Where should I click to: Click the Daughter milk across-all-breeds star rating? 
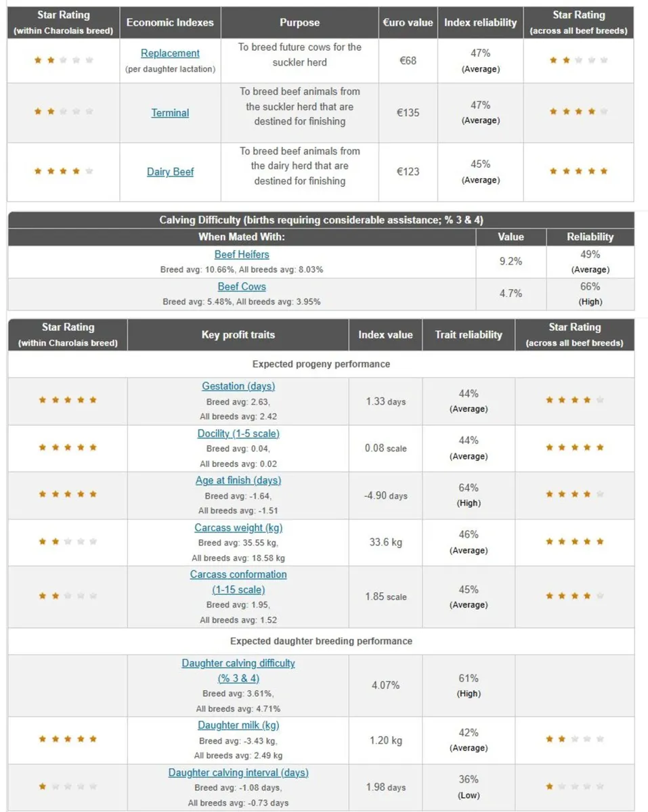pyautogui.click(x=574, y=739)
